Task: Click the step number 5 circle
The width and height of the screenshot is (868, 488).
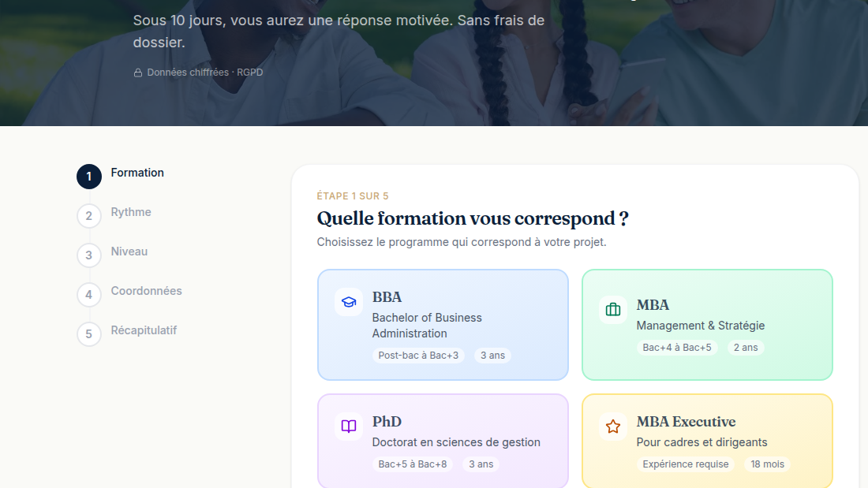Action: pos(89,334)
